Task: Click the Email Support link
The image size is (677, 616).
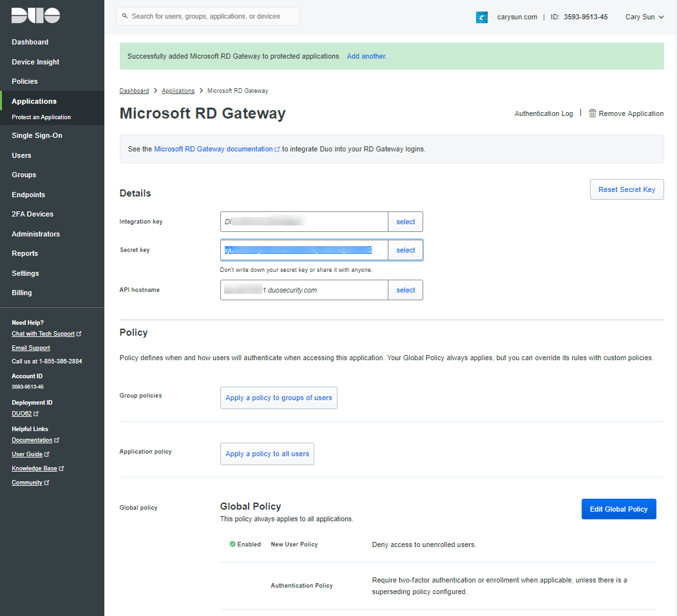Action: pyautogui.click(x=31, y=348)
